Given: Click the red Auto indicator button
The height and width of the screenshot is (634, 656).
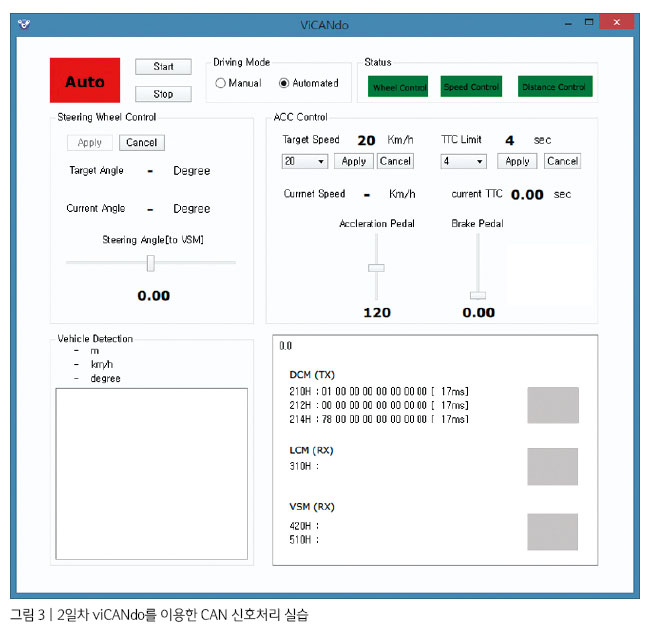Looking at the screenshot, I should tap(85, 80).
